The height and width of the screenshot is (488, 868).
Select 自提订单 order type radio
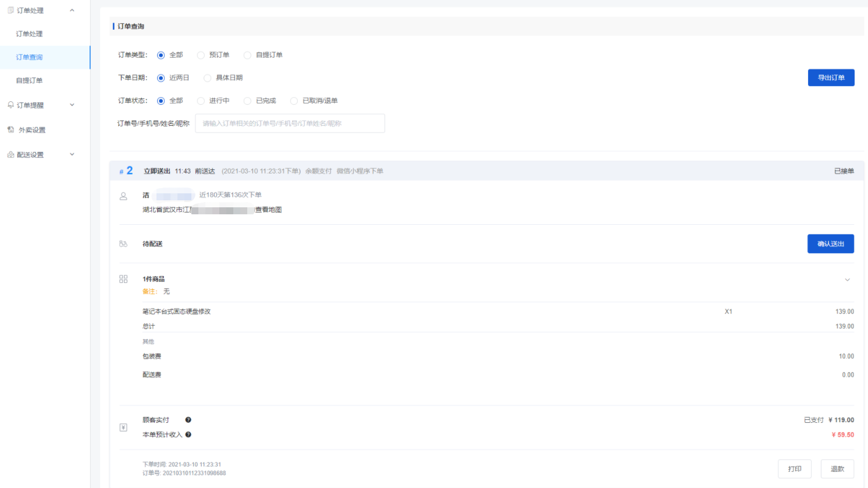point(247,55)
